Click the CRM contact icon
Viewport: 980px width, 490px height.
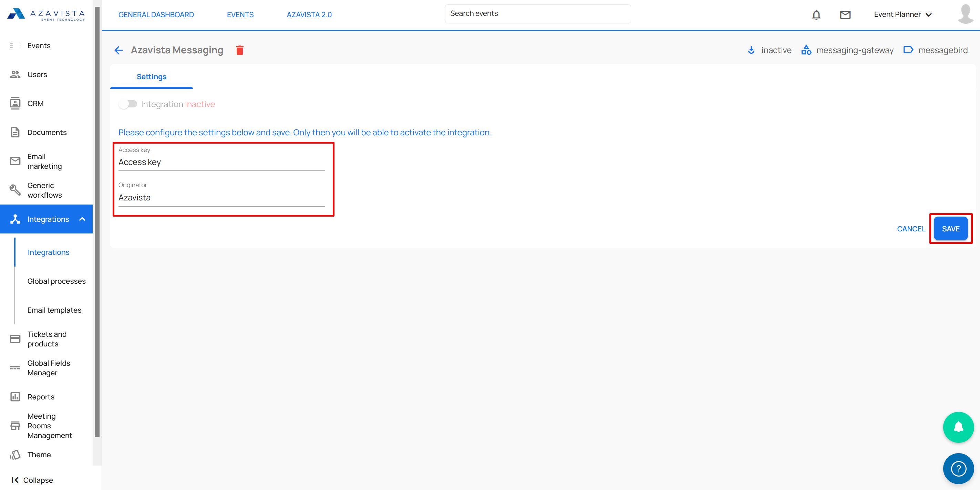(15, 104)
